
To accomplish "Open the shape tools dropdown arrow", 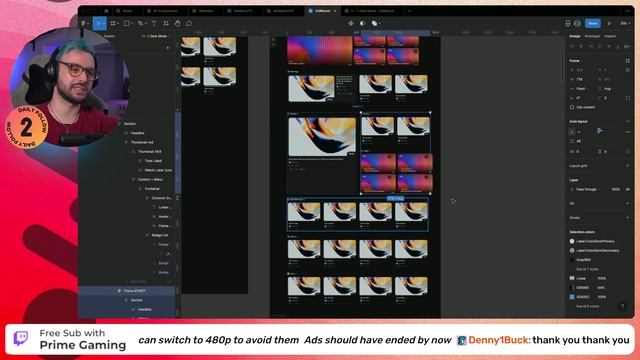I will coord(132,24).
